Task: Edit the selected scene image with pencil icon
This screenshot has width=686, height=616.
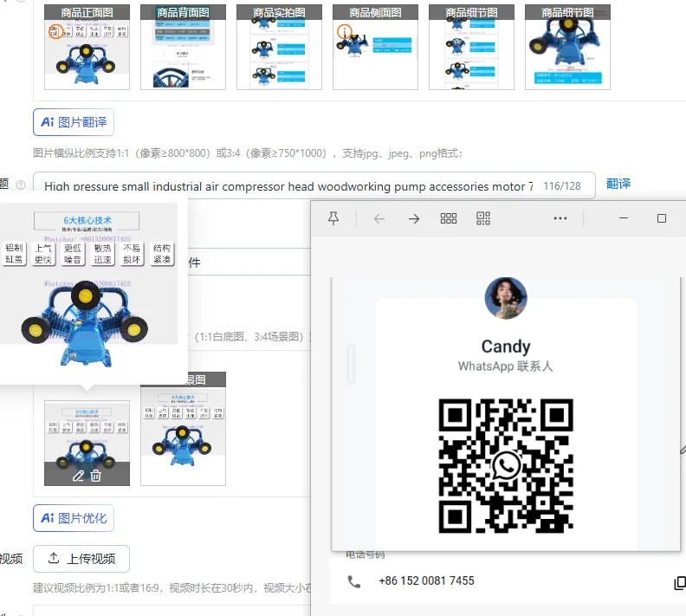Action: tap(78, 476)
